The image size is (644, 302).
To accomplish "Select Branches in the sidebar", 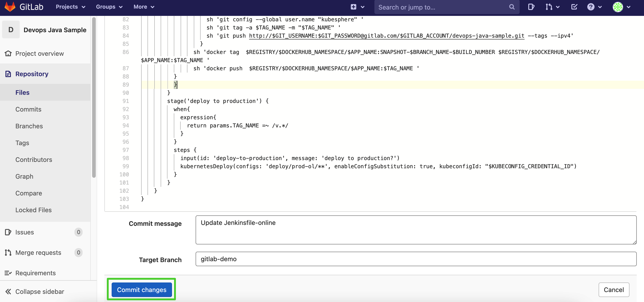I will (x=29, y=126).
